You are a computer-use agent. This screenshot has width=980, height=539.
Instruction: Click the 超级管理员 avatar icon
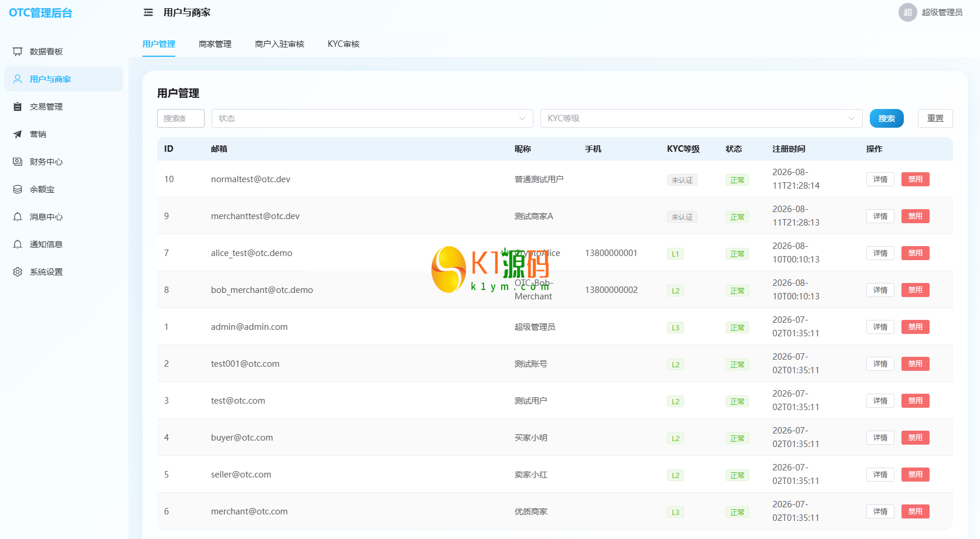[x=907, y=12]
